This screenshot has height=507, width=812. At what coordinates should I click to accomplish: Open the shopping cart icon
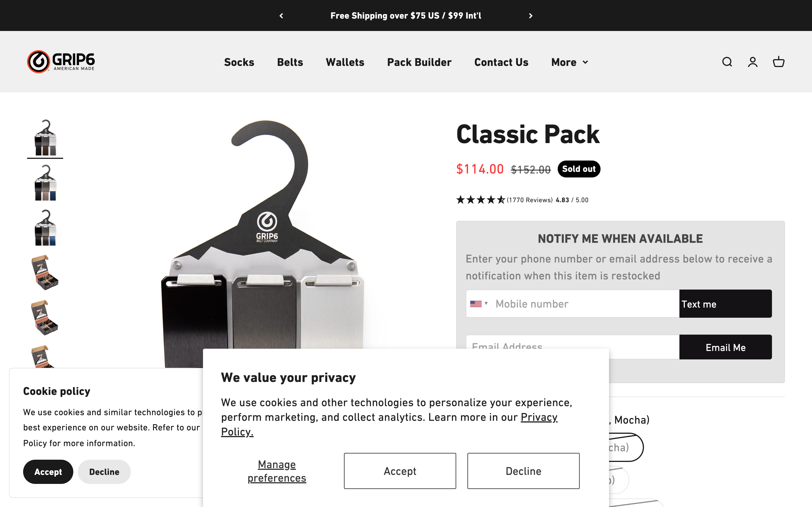click(778, 62)
